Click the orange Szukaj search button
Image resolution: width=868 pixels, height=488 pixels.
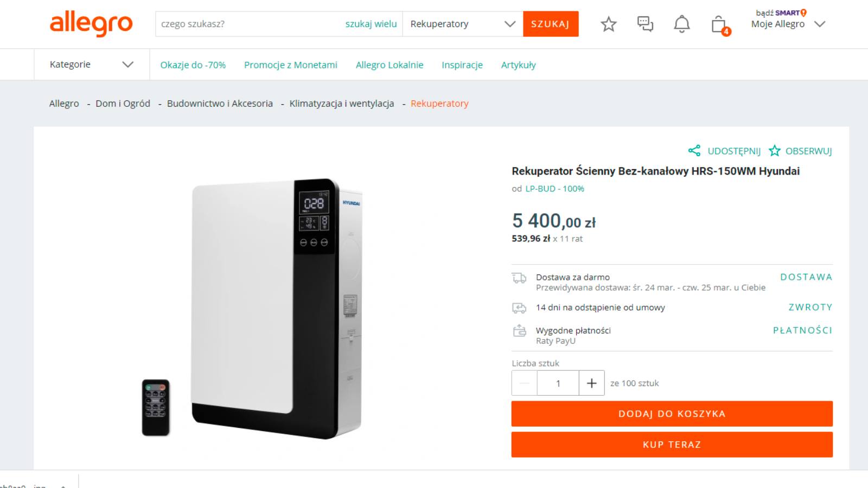pos(550,24)
